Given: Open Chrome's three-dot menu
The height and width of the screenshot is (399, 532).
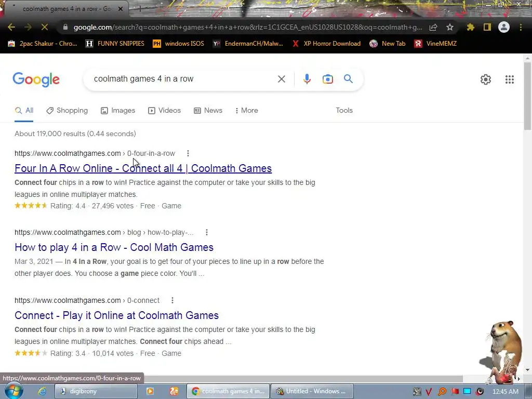Looking at the screenshot, I should point(521,27).
